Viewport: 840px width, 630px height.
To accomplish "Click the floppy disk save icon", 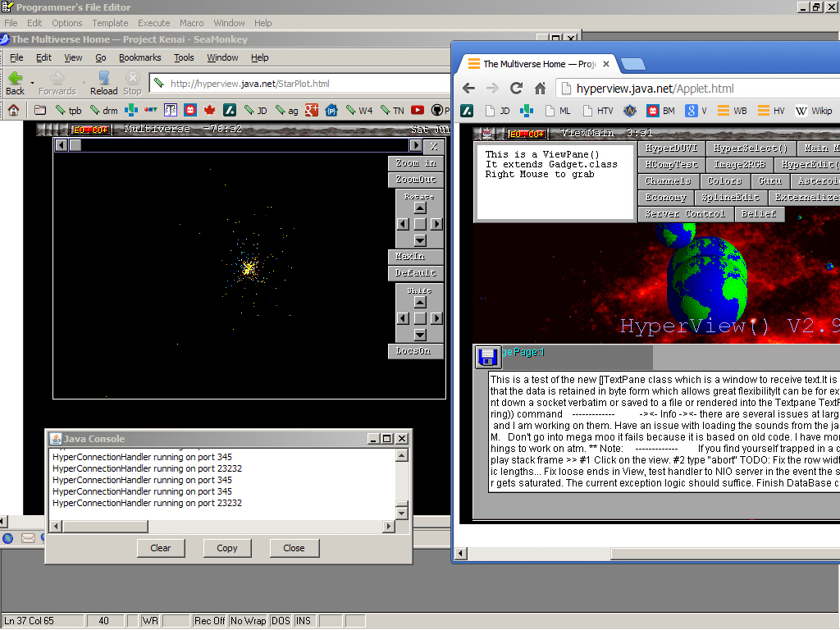I will tap(488, 357).
